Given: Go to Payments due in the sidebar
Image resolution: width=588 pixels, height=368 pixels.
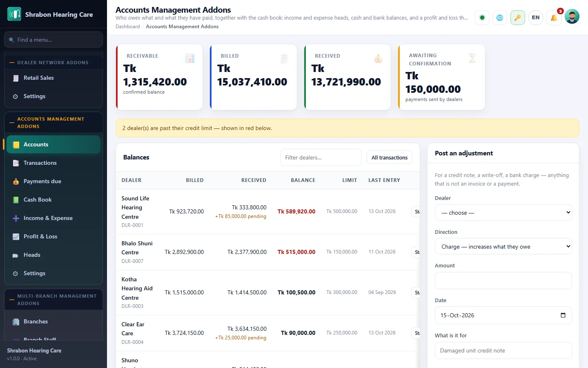Looking at the screenshot, I should (x=53, y=181).
